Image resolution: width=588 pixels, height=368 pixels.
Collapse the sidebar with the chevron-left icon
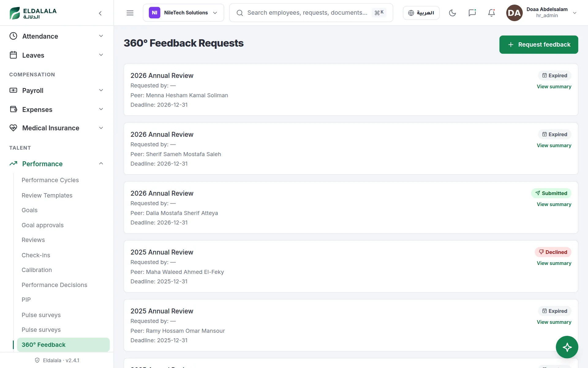pyautogui.click(x=100, y=13)
